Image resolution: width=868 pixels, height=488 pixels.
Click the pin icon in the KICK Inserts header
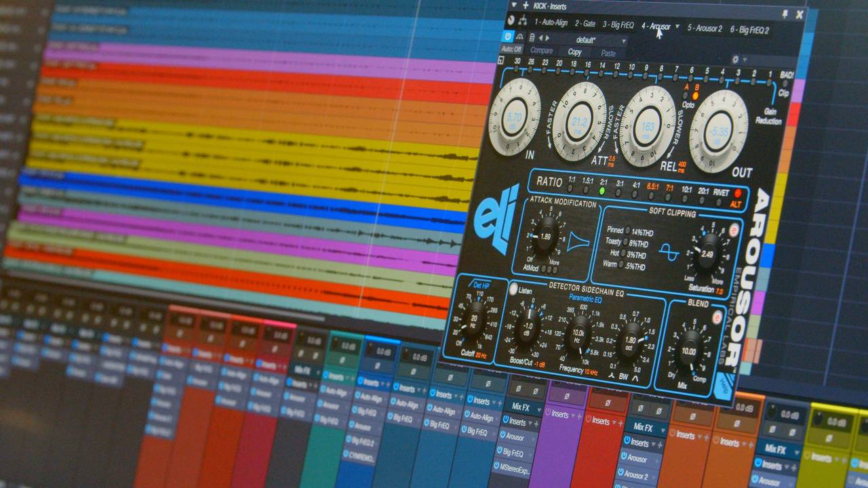pos(784,15)
